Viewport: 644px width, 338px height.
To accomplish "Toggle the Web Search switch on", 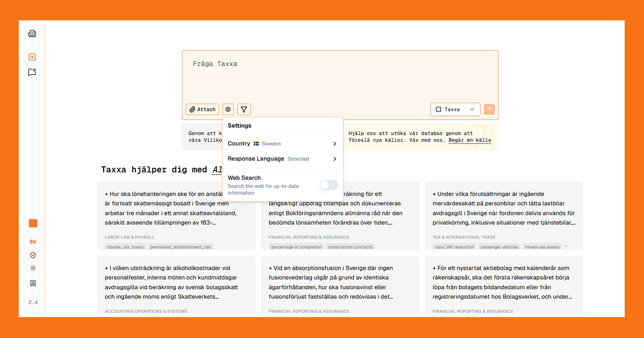I will pos(329,185).
